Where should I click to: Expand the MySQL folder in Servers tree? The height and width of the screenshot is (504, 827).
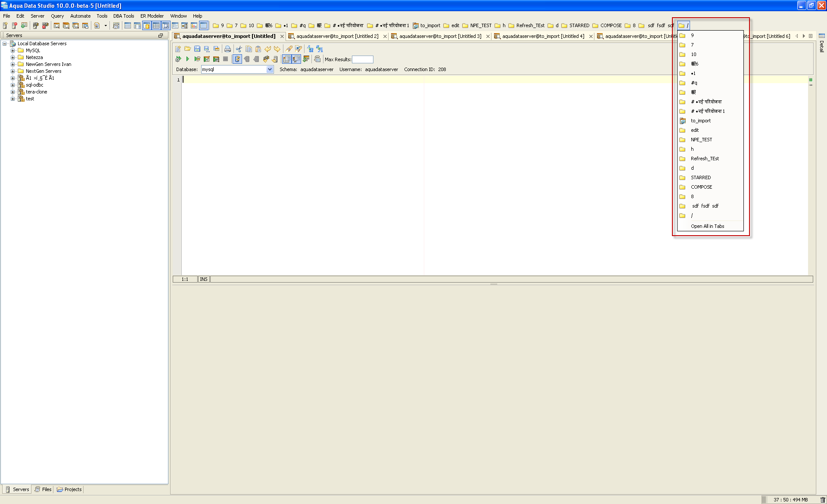(x=13, y=50)
